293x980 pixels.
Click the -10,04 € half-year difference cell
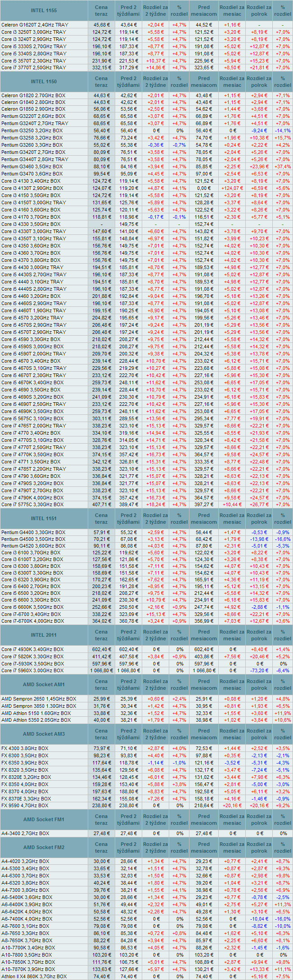pos(259,919)
